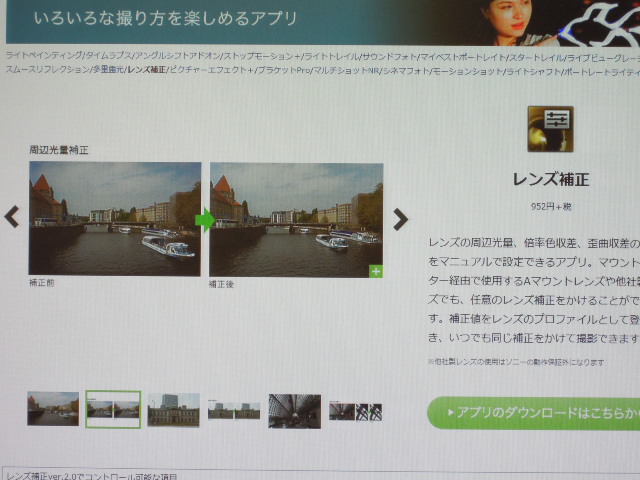This screenshot has height=480, width=640.
Task: Open the ストップモーション+ link
Action: (x=262, y=56)
